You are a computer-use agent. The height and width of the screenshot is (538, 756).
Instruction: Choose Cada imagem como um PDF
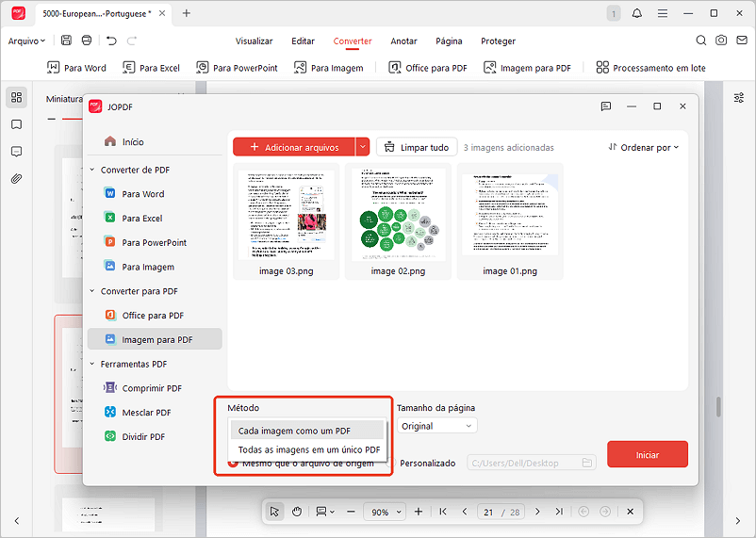point(307,431)
